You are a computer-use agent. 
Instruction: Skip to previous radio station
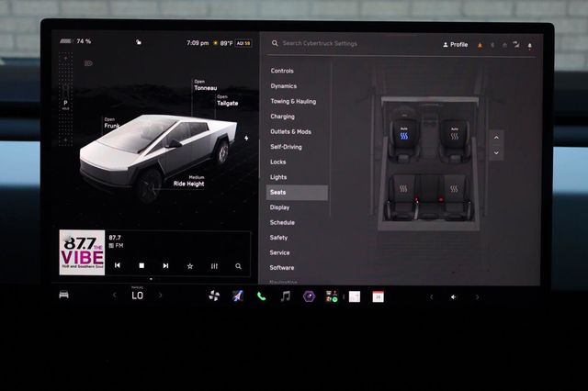(118, 265)
